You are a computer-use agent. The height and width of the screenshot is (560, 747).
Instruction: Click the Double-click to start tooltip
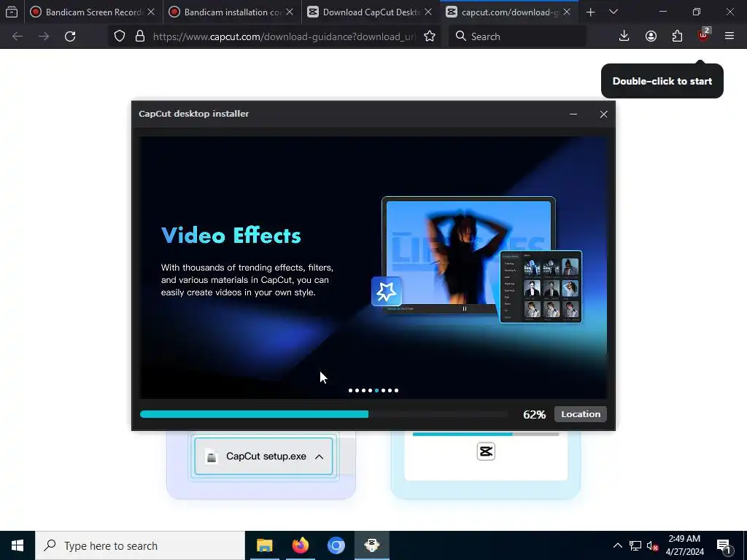662,81
